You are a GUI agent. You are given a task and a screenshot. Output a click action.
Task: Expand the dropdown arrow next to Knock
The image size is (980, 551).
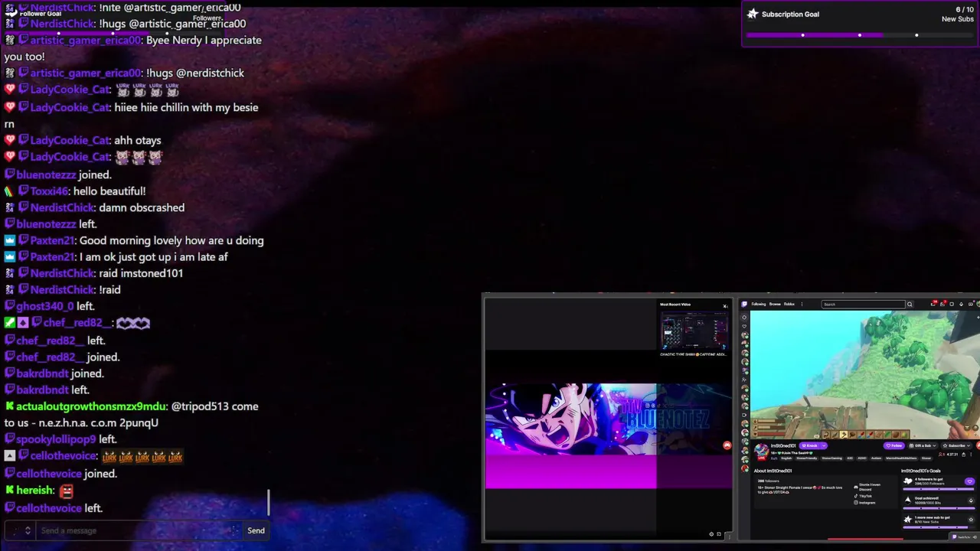(824, 445)
